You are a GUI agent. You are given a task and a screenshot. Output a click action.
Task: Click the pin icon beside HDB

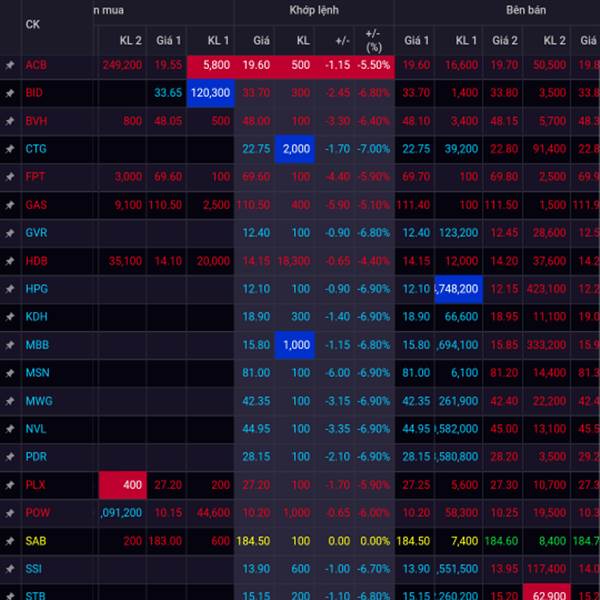click(10, 261)
